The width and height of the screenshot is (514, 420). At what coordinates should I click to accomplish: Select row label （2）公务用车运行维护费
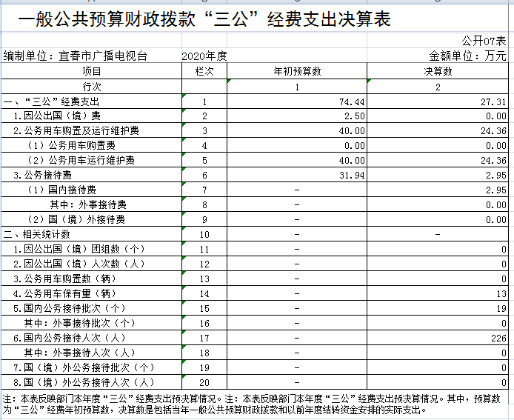(81, 160)
